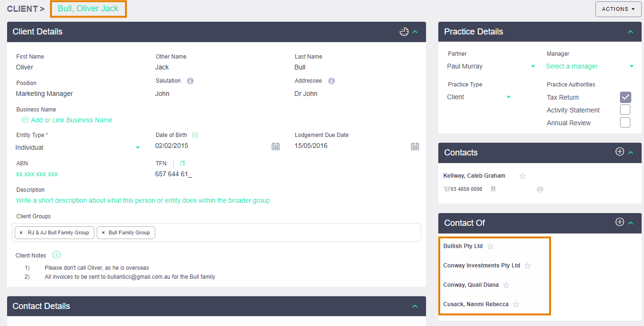
Task: Collapse the Contacts panel
Action: (630, 153)
